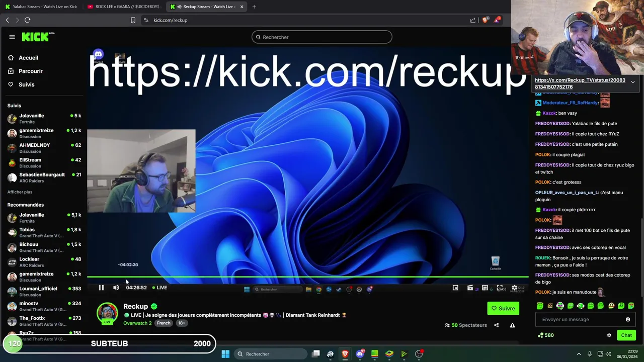The image size is (644, 362).
Task: Switch to ROCK LEE x GAARA tab
Action: (123, 7)
